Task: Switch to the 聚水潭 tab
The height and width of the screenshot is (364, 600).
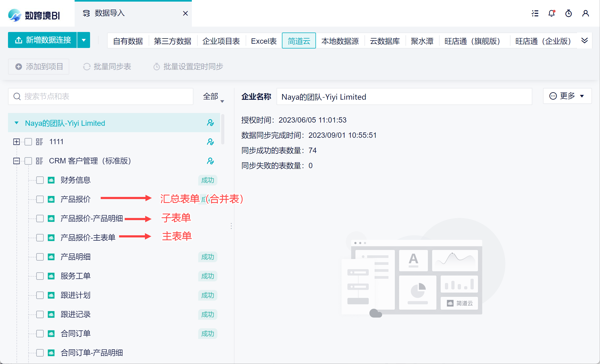Action: pyautogui.click(x=422, y=41)
